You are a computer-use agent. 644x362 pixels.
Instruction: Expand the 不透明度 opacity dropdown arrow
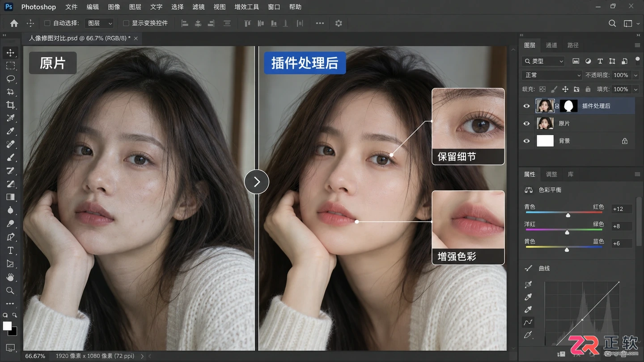636,75
